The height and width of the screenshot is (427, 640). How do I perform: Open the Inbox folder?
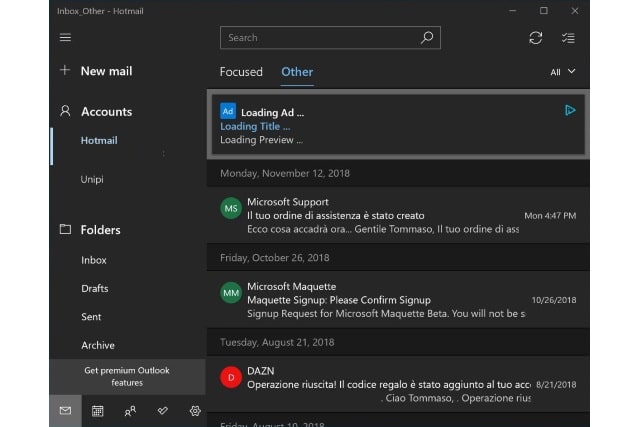tap(94, 260)
